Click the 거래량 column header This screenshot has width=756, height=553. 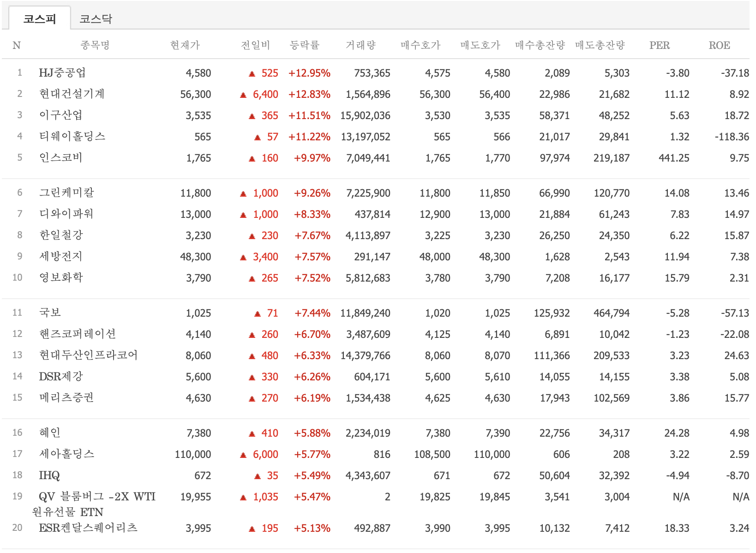pos(361,45)
